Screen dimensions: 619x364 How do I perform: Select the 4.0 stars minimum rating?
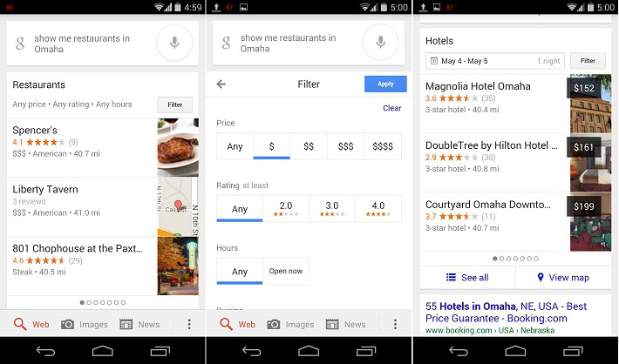(x=378, y=209)
